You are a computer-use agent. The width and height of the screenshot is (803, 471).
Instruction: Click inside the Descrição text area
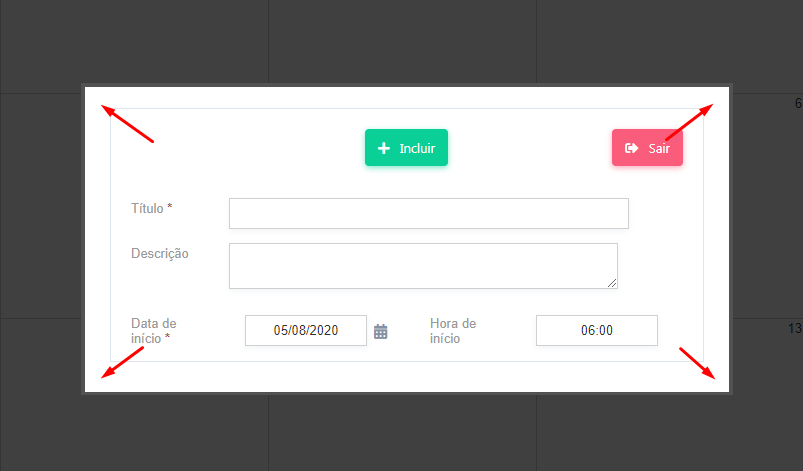(x=422, y=266)
